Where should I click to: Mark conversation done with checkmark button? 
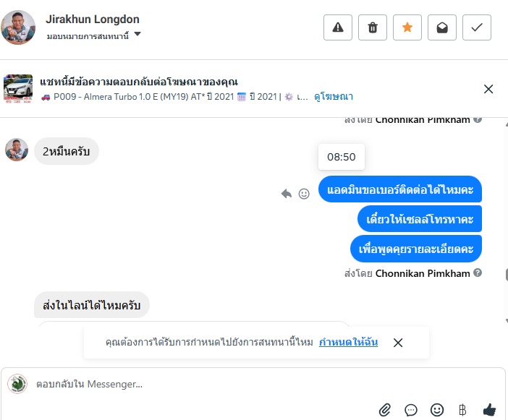click(477, 27)
